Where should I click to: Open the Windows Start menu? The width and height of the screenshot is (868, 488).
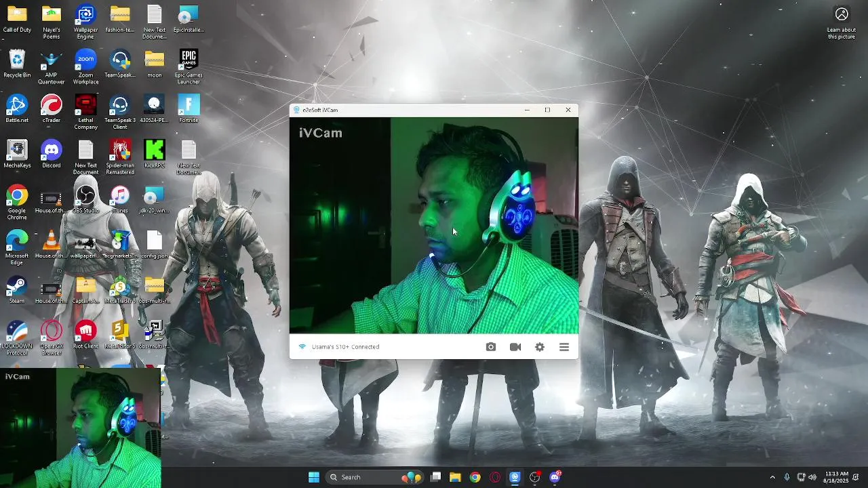(x=314, y=477)
